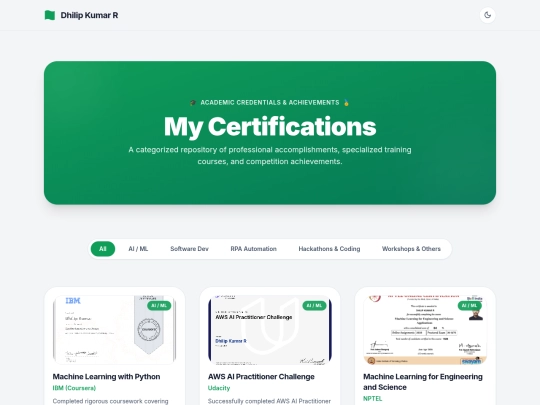The height and width of the screenshot is (405, 540).
Task: Open the NPTEL certificate thumbnail
Action: coord(425,330)
